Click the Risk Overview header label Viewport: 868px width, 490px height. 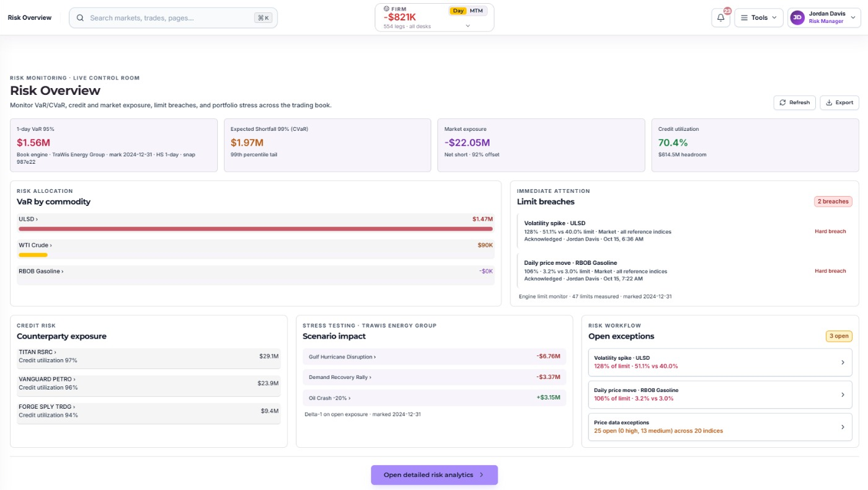pos(30,18)
